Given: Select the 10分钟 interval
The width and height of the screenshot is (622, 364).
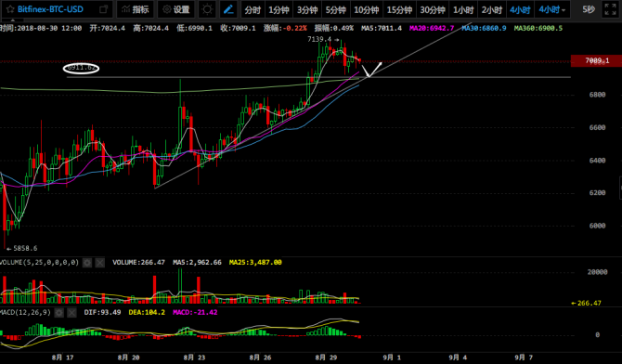Looking at the screenshot, I should pyautogui.click(x=367, y=10).
